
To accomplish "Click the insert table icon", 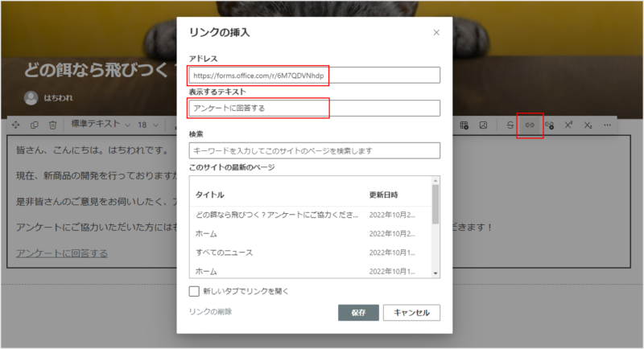I will point(464,125).
